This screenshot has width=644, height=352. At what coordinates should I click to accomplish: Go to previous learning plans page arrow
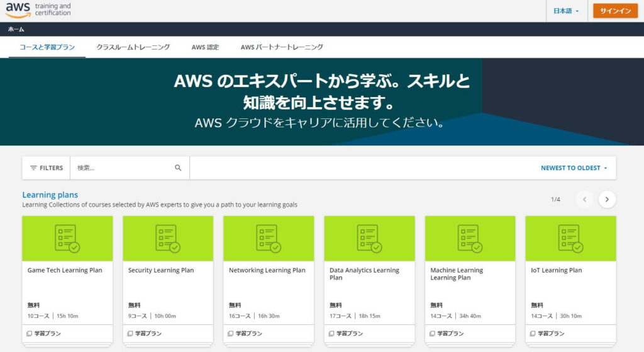click(x=584, y=199)
